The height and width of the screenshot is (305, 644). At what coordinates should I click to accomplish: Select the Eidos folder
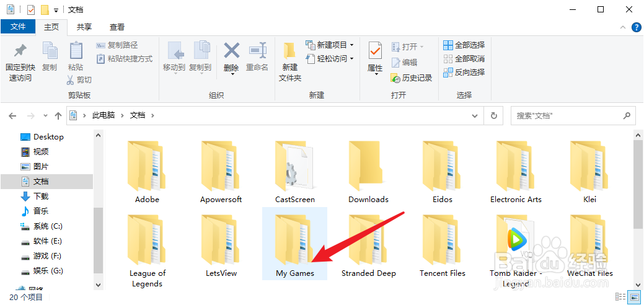pyautogui.click(x=443, y=172)
